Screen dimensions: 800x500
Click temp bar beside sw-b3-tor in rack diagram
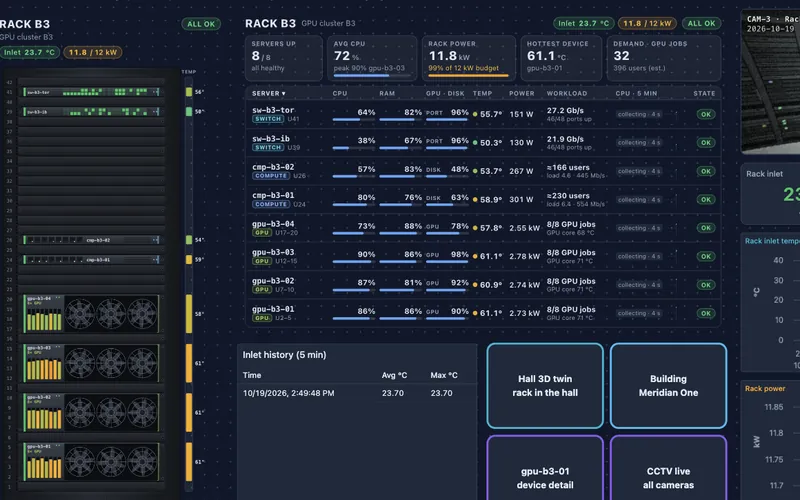click(x=189, y=92)
